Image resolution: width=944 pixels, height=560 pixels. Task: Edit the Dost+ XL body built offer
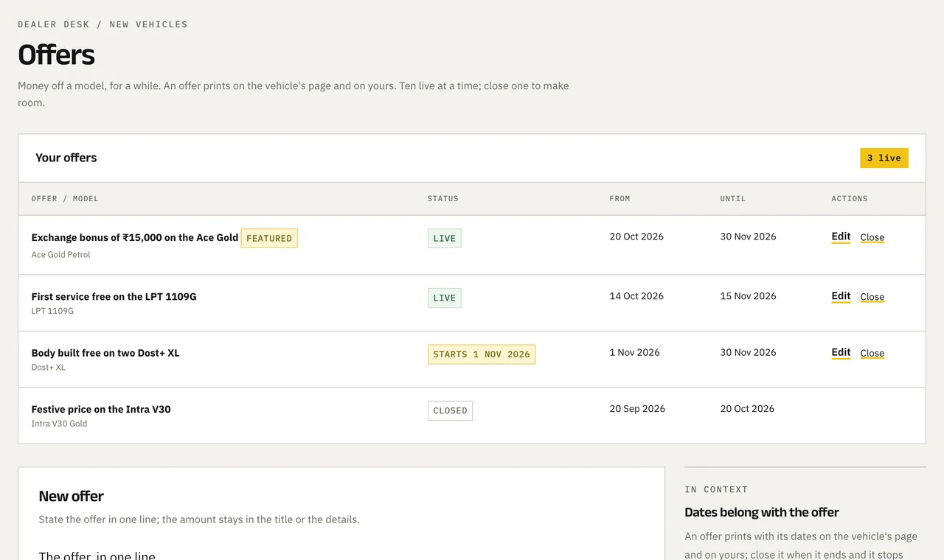[x=841, y=353]
